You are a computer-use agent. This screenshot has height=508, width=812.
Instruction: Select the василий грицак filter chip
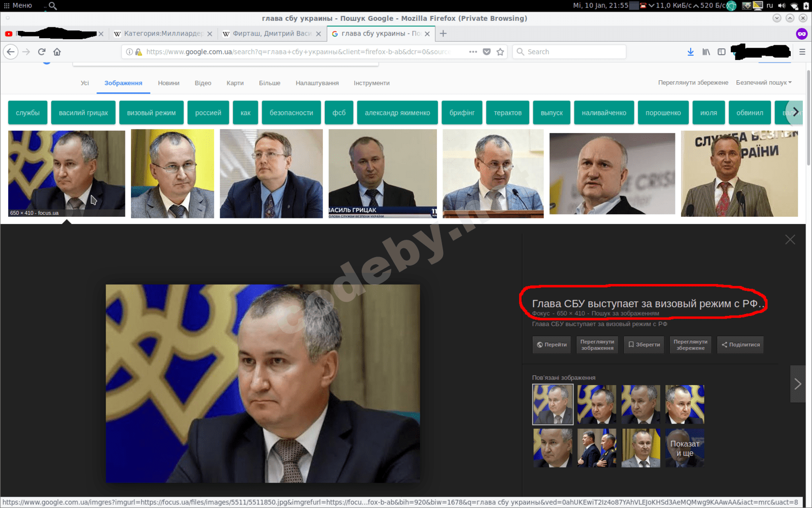pyautogui.click(x=83, y=113)
